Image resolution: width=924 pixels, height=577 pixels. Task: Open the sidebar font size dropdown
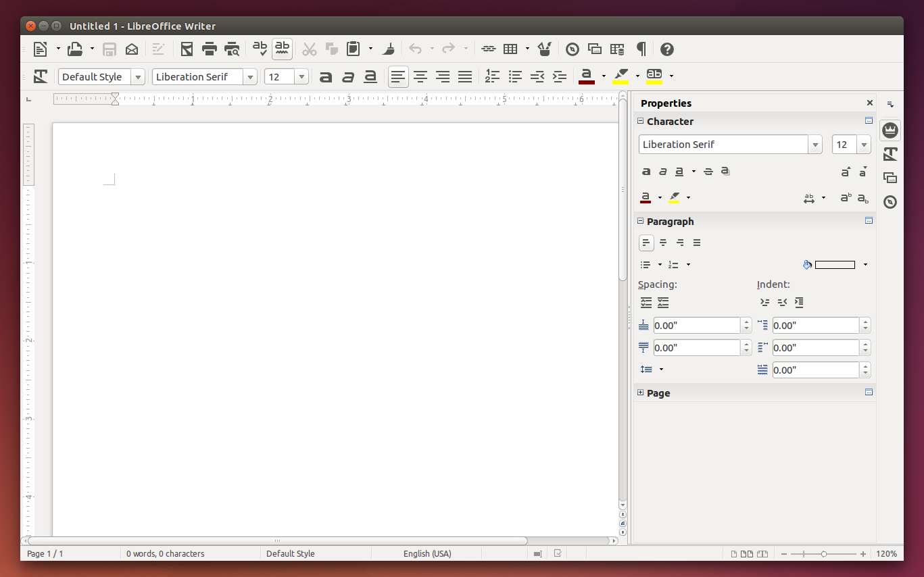point(864,145)
